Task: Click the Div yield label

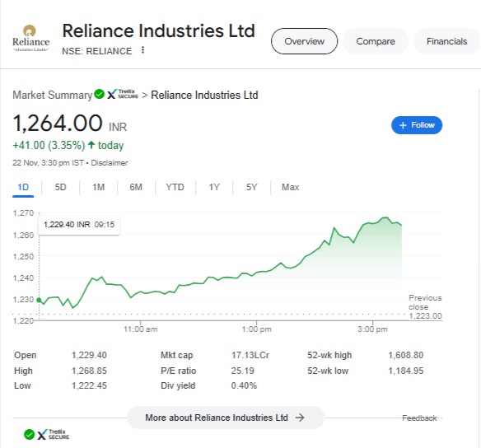Action: pyautogui.click(x=178, y=385)
